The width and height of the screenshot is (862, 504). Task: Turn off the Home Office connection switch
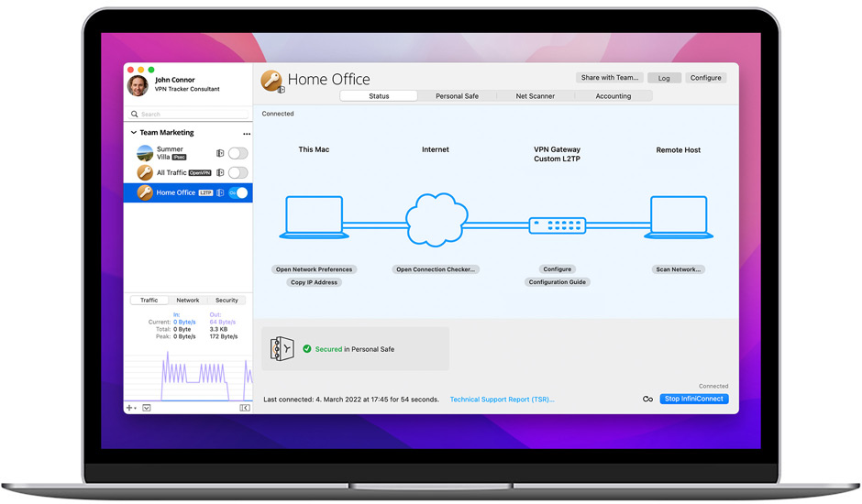tap(238, 192)
